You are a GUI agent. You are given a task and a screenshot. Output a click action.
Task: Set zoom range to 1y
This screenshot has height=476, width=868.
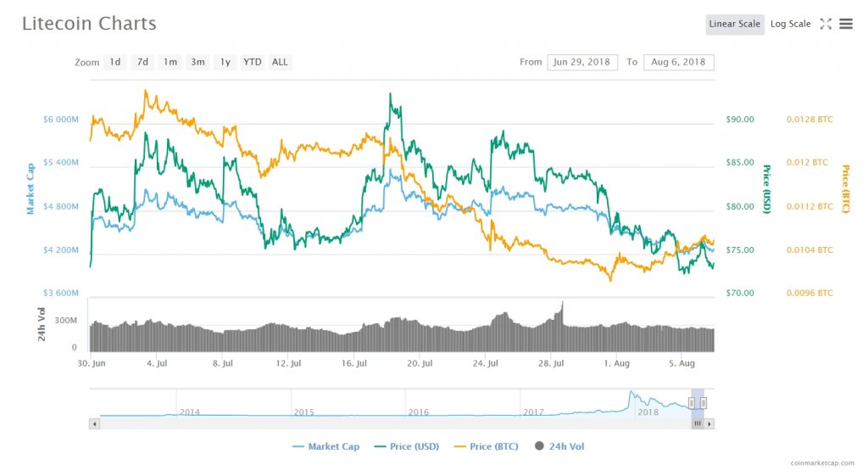tap(225, 62)
